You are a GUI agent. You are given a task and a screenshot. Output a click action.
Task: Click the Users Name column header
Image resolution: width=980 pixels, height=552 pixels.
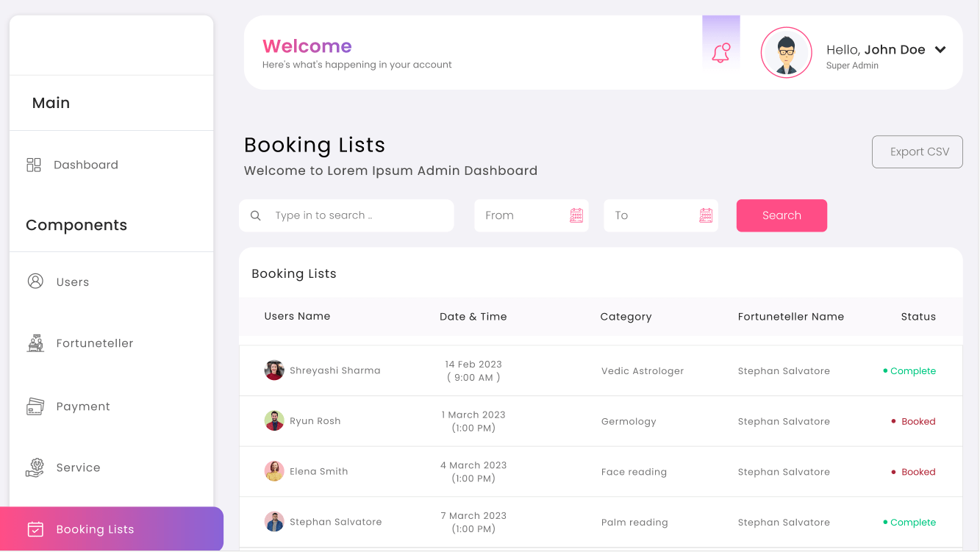pos(297,316)
